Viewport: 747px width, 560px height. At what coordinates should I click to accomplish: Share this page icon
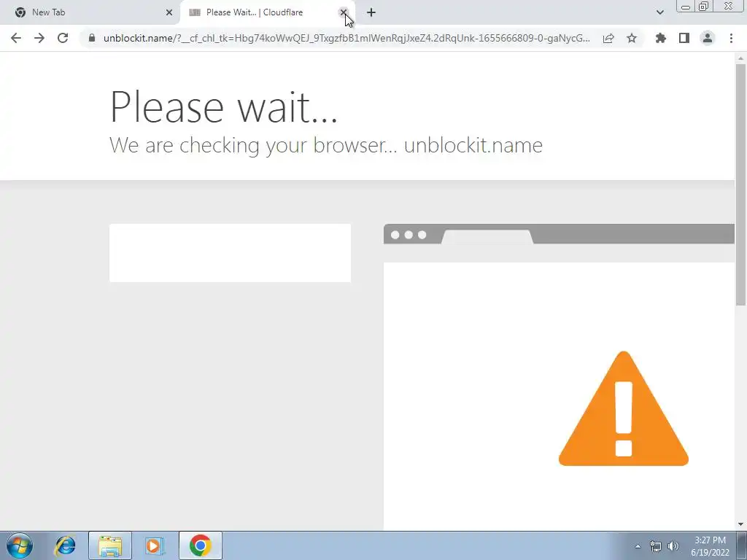click(x=608, y=38)
